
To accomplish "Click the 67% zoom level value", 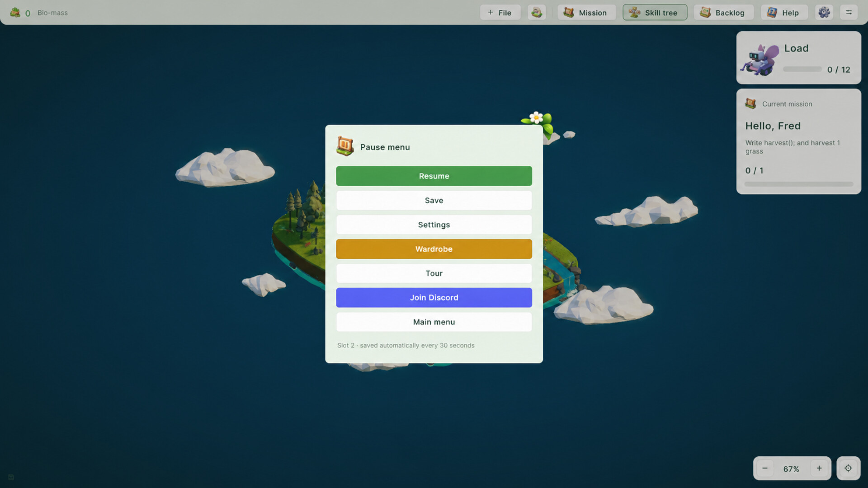I will (x=791, y=469).
